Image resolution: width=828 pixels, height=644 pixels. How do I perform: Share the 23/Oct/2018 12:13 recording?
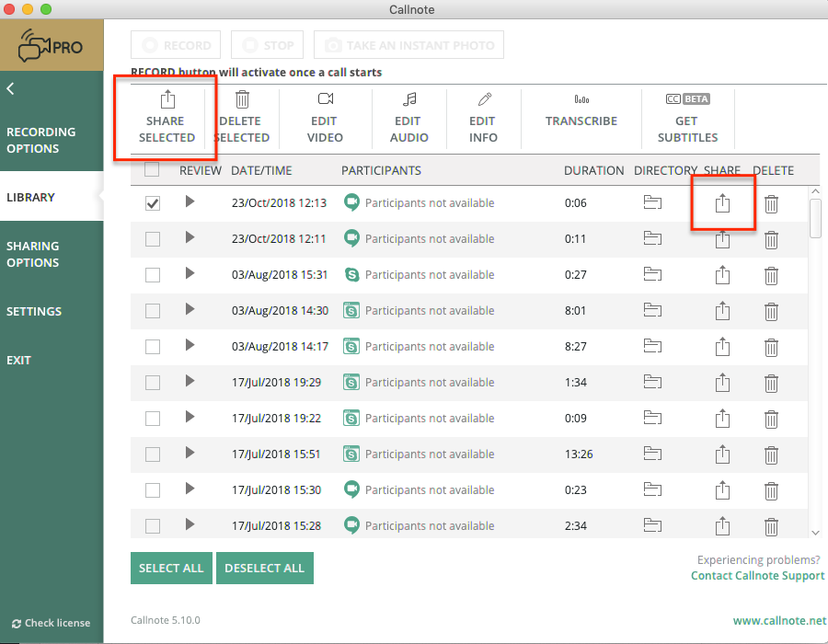[722, 203]
